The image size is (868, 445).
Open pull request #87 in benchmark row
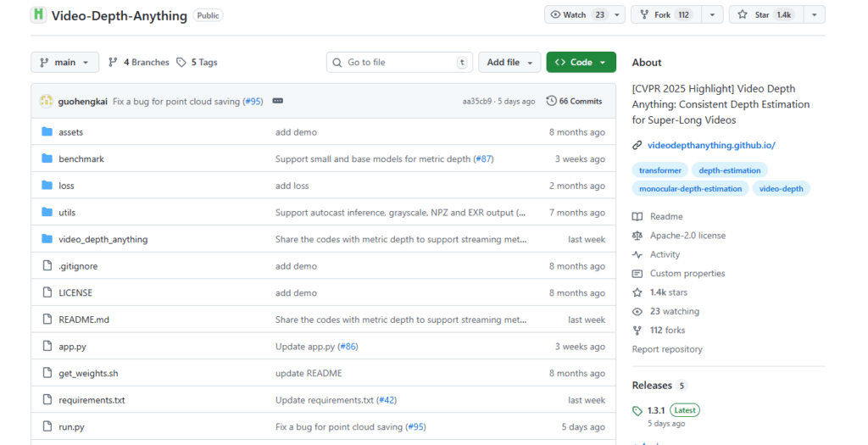(483, 159)
